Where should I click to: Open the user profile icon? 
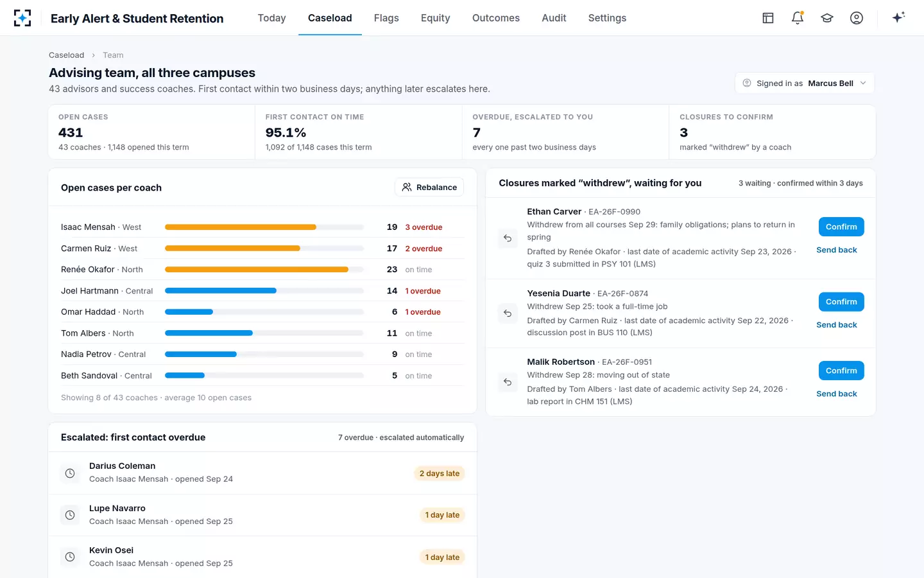tap(857, 18)
